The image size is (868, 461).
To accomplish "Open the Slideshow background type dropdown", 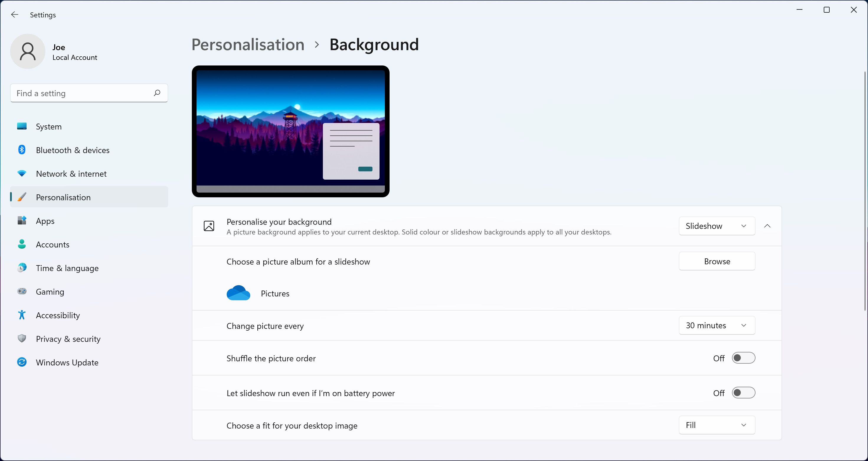I will click(717, 226).
